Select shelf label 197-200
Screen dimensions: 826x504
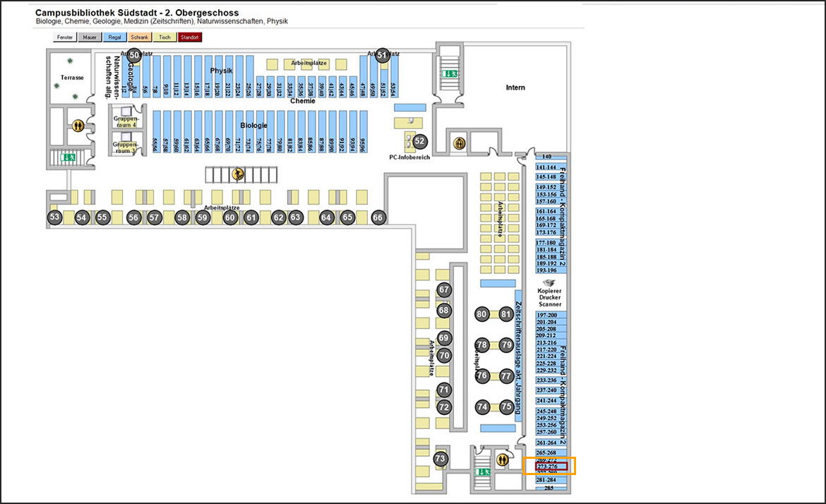click(546, 316)
